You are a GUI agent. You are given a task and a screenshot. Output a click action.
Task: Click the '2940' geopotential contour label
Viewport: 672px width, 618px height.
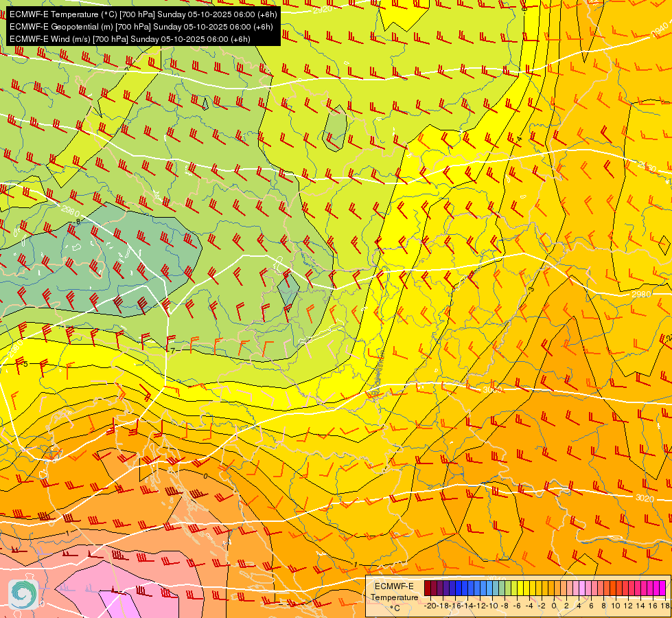pyautogui.click(x=659, y=30)
